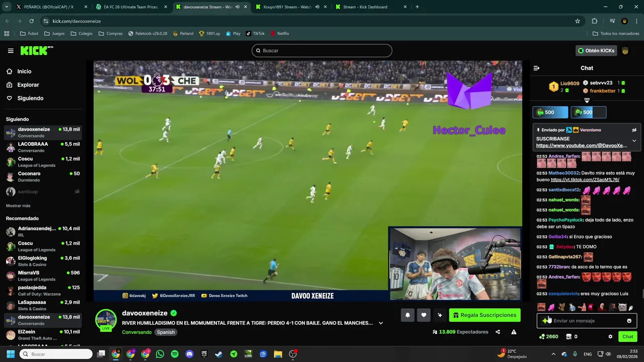
Task: Switch to EA FC 26 Ultimate Team tab
Action: (x=131, y=7)
